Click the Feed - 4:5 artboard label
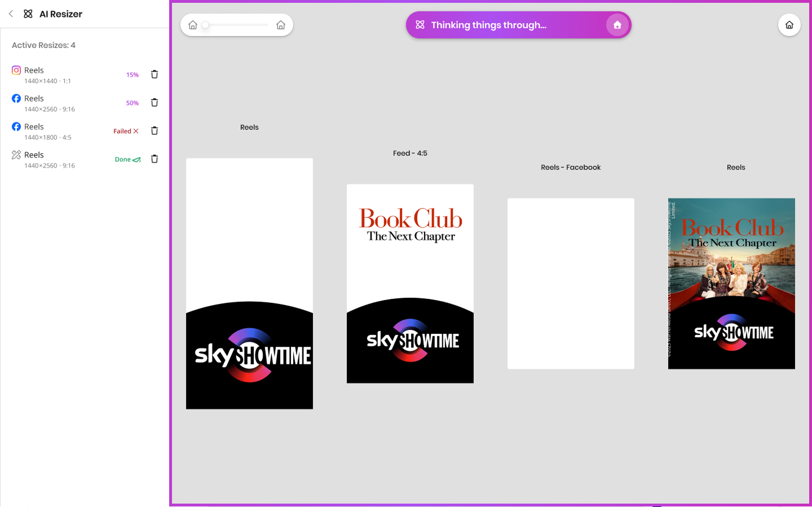Screen dimensions: 812x507 pyautogui.click(x=410, y=153)
